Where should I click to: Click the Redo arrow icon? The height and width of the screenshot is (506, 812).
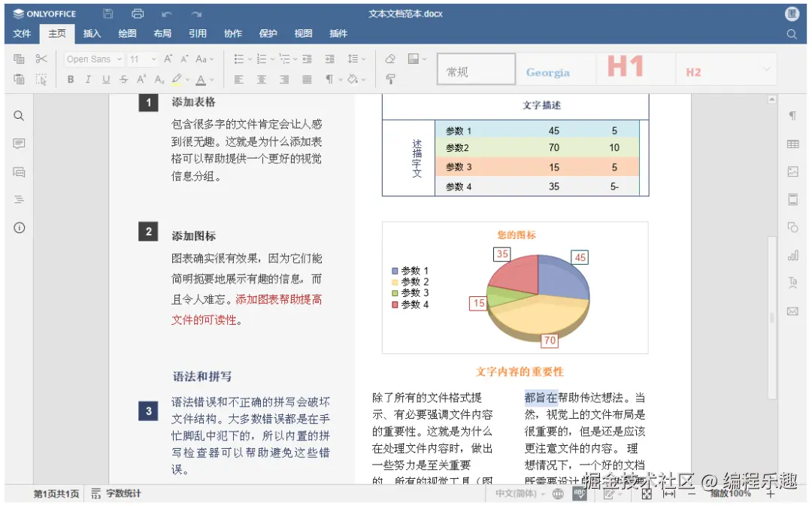click(x=195, y=14)
